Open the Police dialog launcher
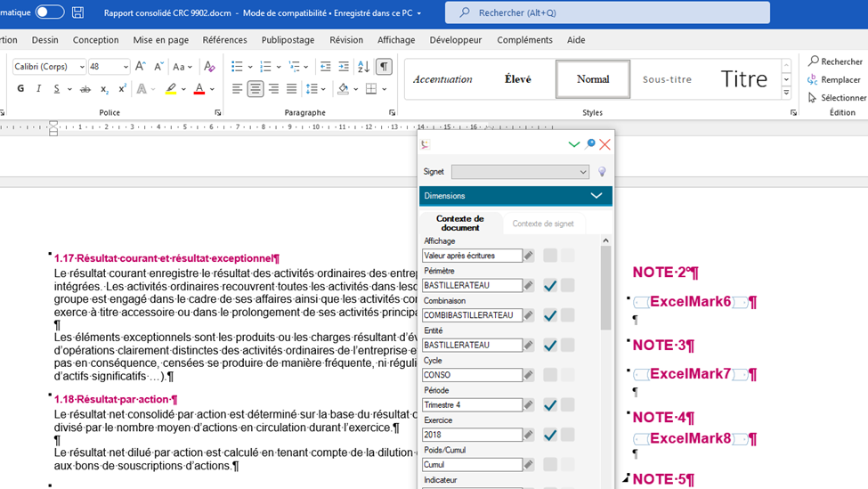Image resolution: width=868 pixels, height=489 pixels. pos(217,112)
